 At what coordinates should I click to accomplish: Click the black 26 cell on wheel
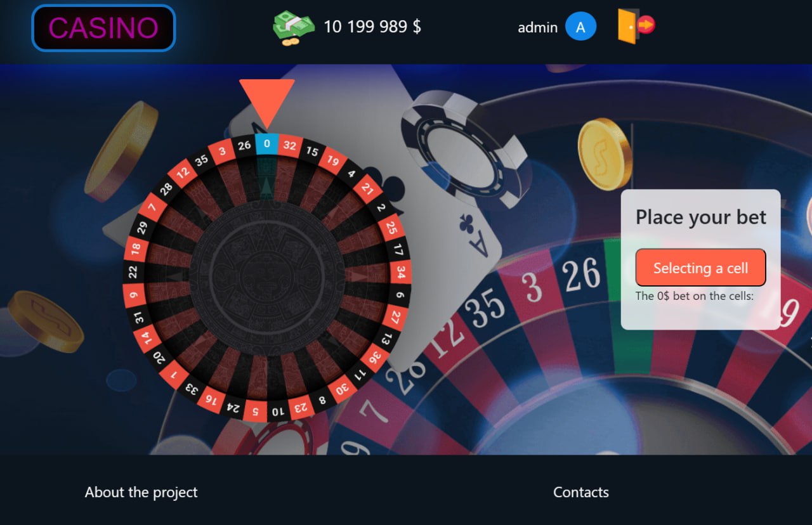244,146
